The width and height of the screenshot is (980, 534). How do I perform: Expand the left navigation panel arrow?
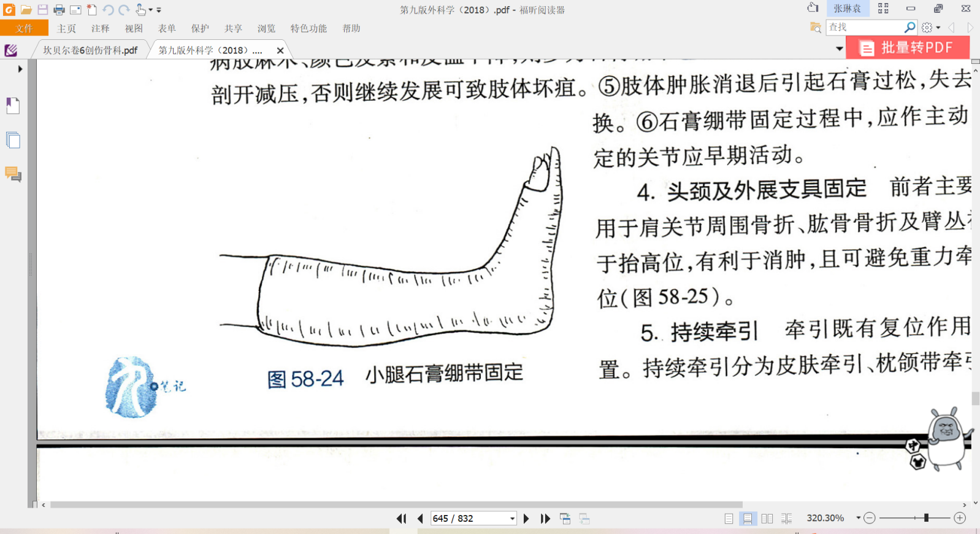[x=20, y=69]
